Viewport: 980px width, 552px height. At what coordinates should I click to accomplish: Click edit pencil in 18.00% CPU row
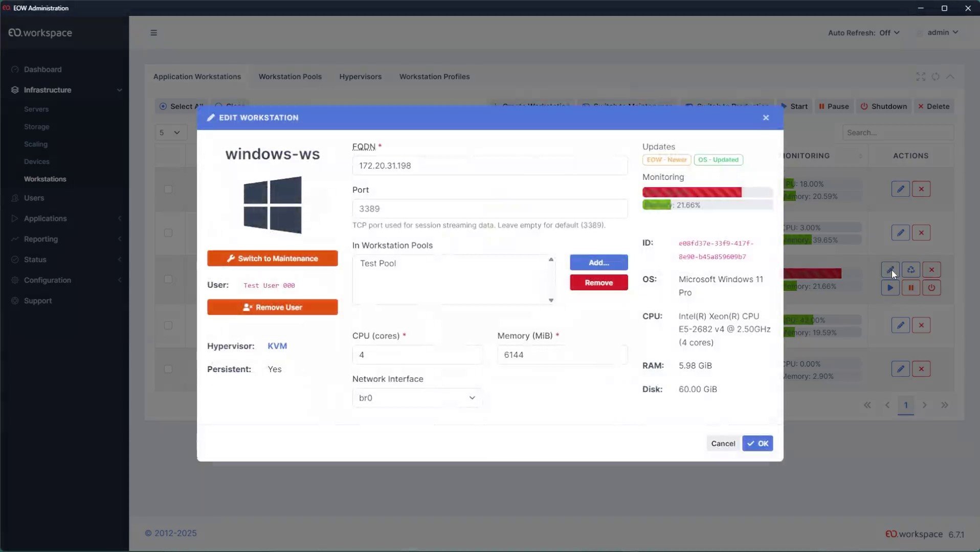pyautogui.click(x=900, y=189)
